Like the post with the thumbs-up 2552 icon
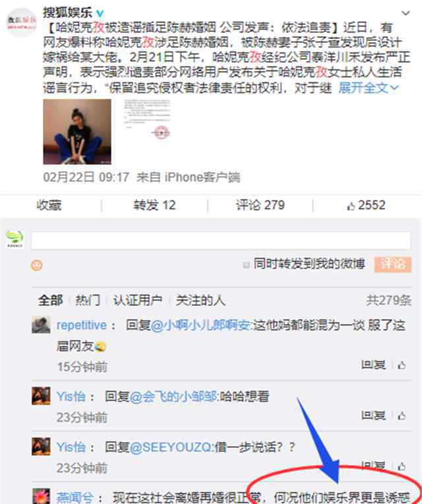Screen dimensions: 422x504 click(366, 206)
